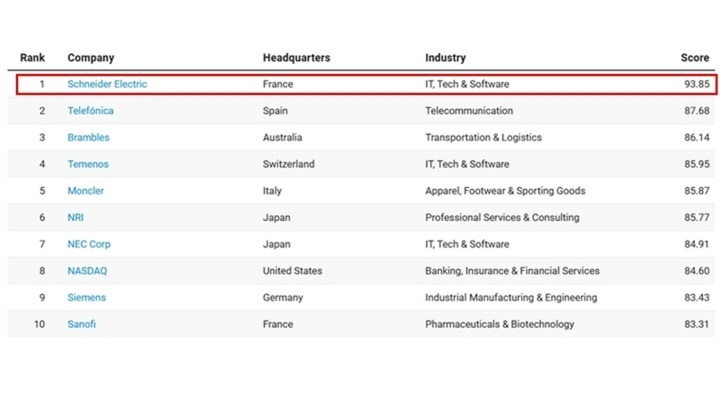Open the Siemens company link
This screenshot has width=720, height=405.
click(86, 297)
